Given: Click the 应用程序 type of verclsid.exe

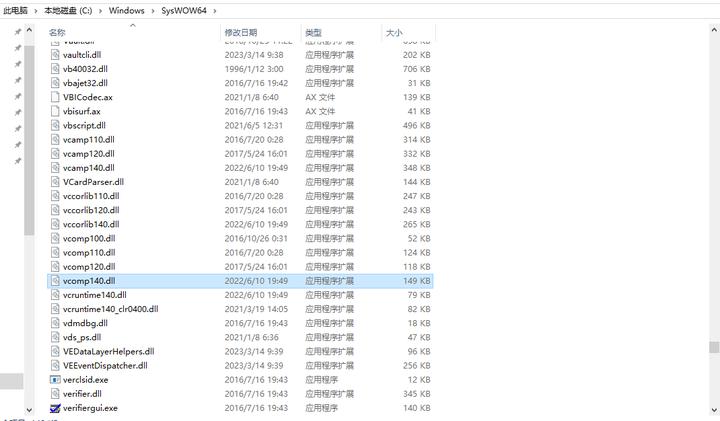Looking at the screenshot, I should 321,380.
